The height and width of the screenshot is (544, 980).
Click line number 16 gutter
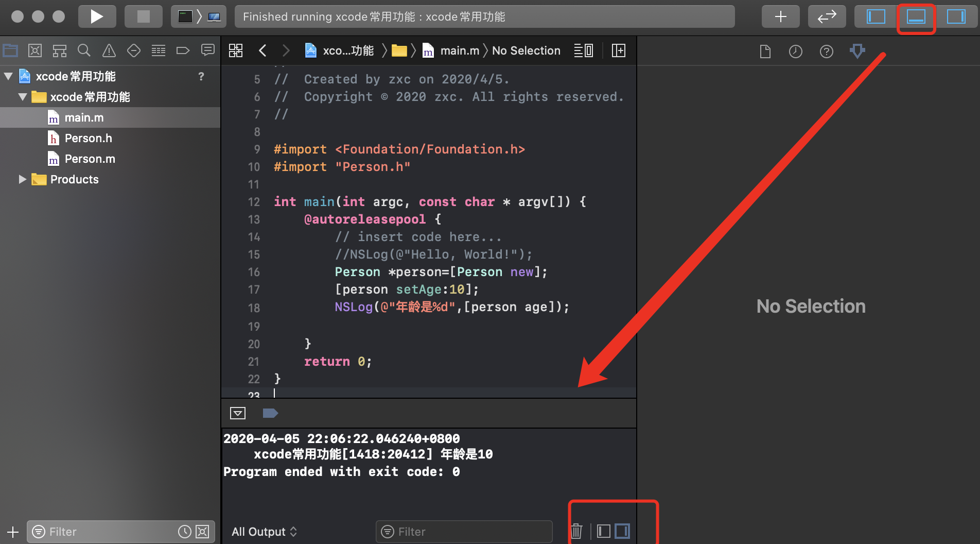pyautogui.click(x=254, y=272)
